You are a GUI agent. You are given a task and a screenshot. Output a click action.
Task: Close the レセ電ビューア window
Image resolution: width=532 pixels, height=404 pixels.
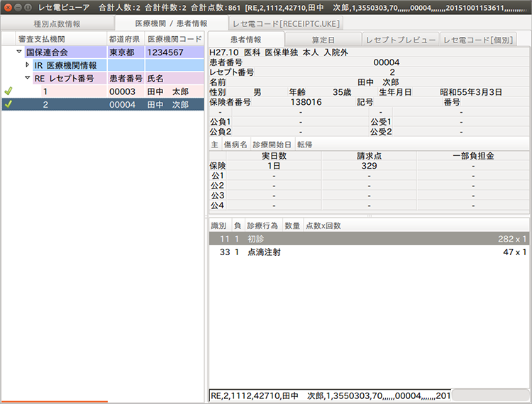8,7
